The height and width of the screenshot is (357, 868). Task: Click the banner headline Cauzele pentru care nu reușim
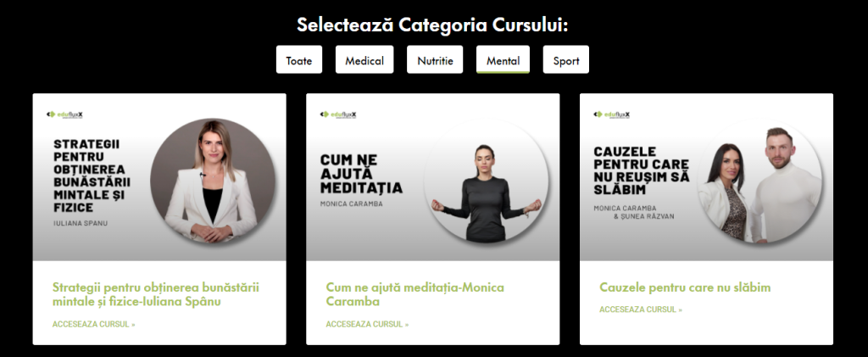(x=641, y=170)
